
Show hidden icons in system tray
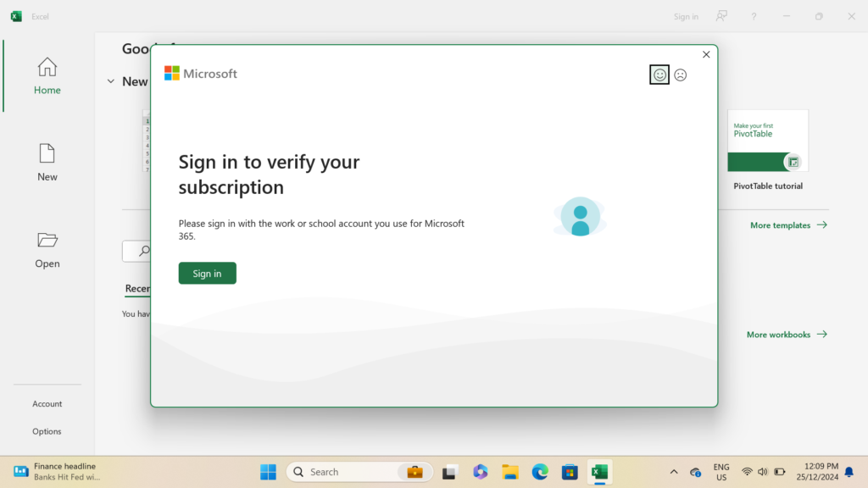coord(674,472)
